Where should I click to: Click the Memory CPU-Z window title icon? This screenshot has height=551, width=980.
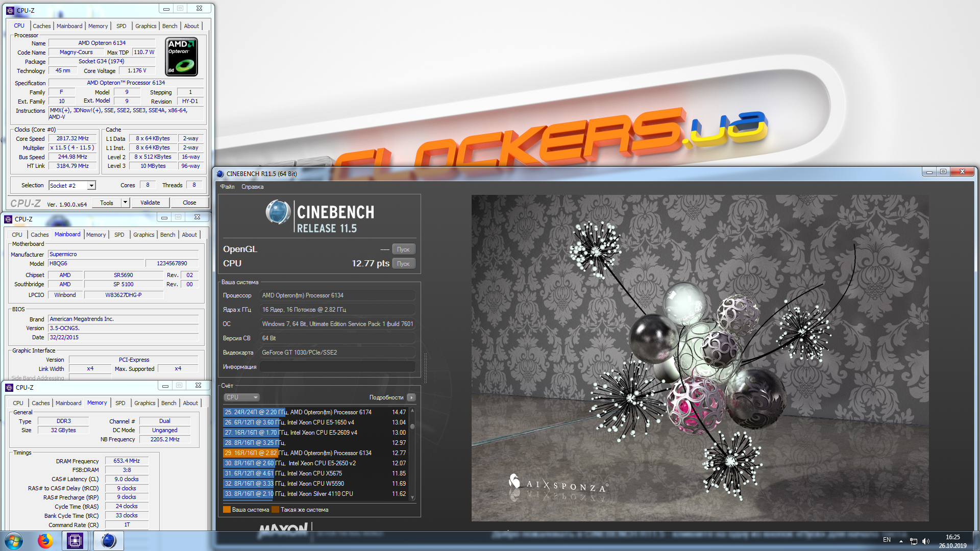point(9,387)
